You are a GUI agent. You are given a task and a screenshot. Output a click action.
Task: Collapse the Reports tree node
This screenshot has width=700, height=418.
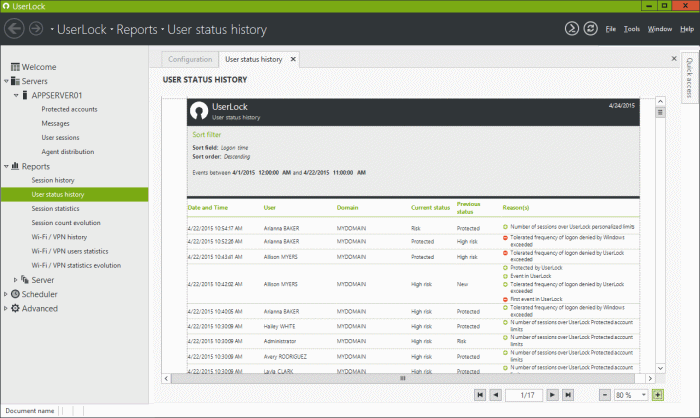point(6,166)
